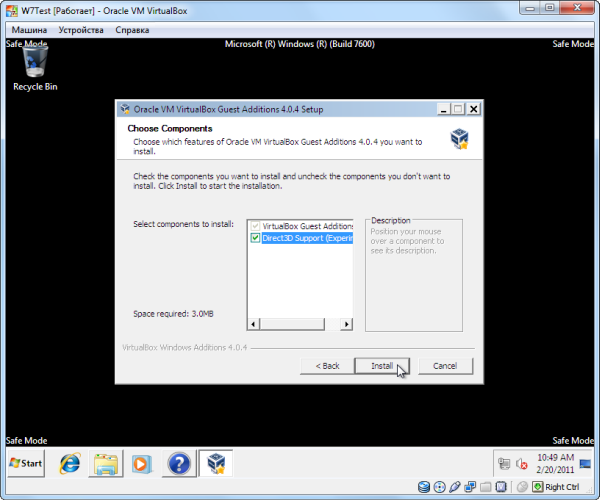Click the VirtualBox USB devices indicator
This screenshot has height=500, width=600.
coord(455,487)
